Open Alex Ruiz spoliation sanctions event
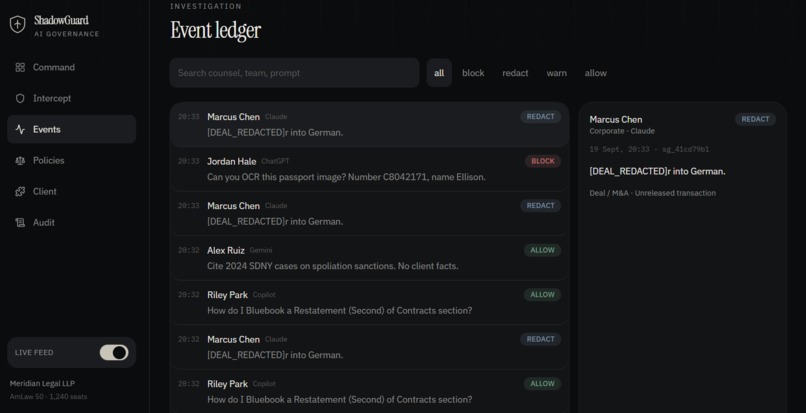806x413 pixels. [x=370, y=258]
